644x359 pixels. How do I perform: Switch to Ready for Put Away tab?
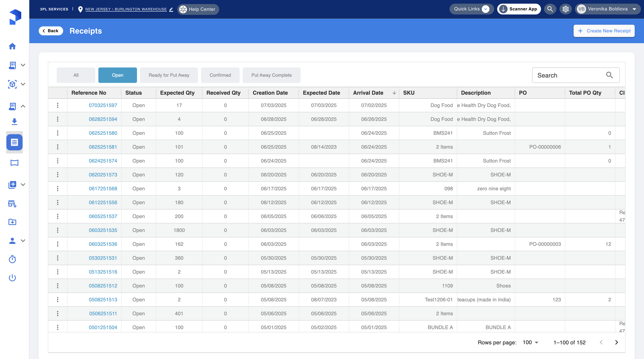(x=169, y=75)
